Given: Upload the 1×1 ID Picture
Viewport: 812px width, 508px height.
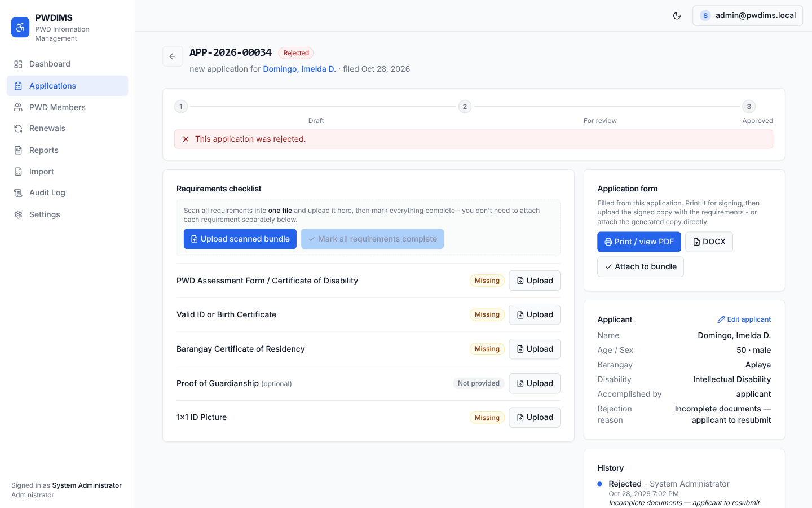Looking at the screenshot, I should [x=535, y=418].
